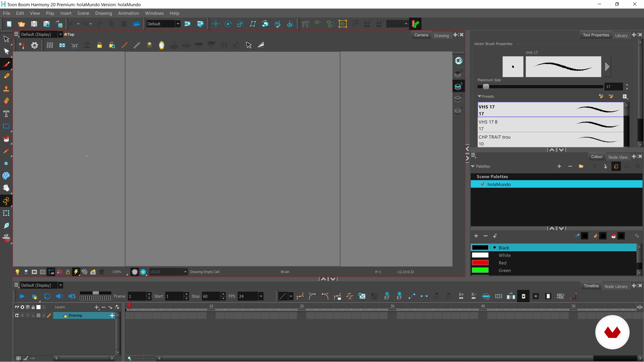
Task: Select the Paint bucket tool
Action: tap(6, 139)
